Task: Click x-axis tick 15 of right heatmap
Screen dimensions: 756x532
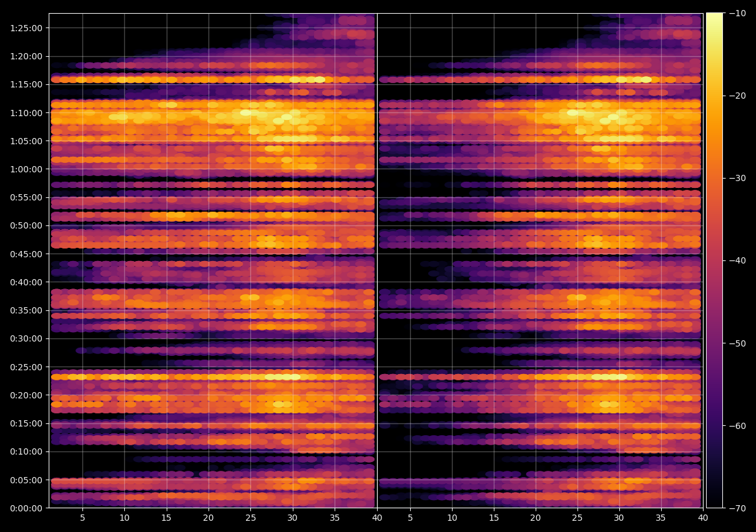Action: (494, 518)
